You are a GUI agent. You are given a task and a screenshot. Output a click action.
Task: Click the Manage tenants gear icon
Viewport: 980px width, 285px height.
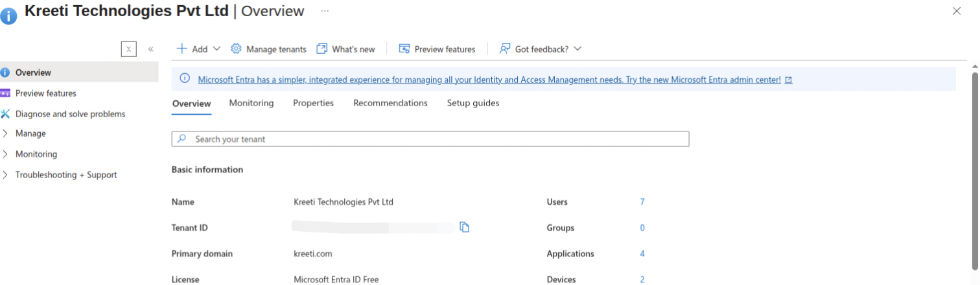(236, 49)
